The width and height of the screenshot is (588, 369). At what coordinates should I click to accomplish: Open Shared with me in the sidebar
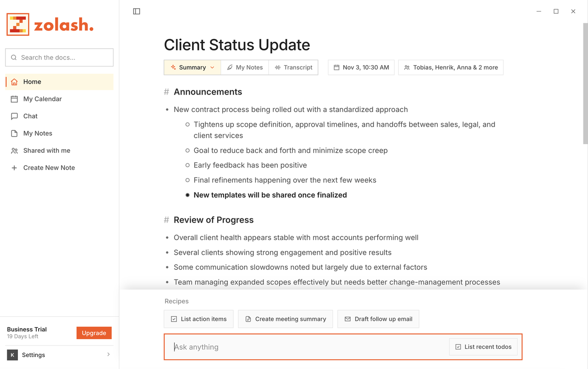click(59, 151)
